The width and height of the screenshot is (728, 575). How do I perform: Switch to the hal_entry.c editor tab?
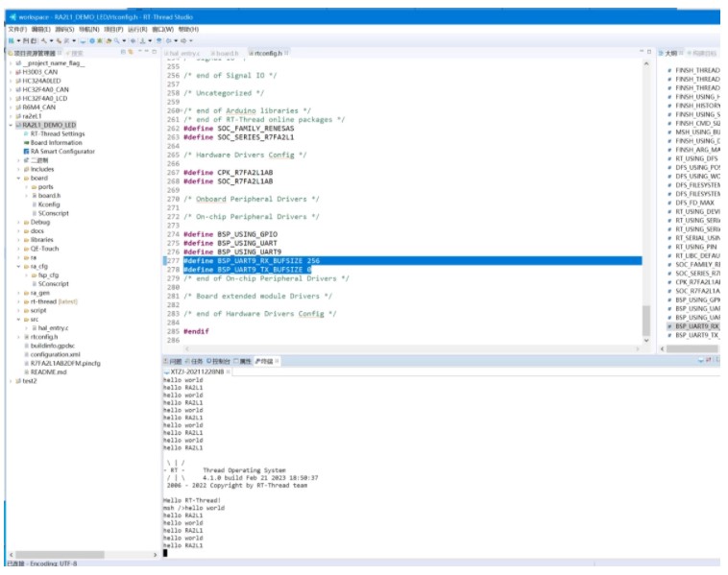(184, 54)
